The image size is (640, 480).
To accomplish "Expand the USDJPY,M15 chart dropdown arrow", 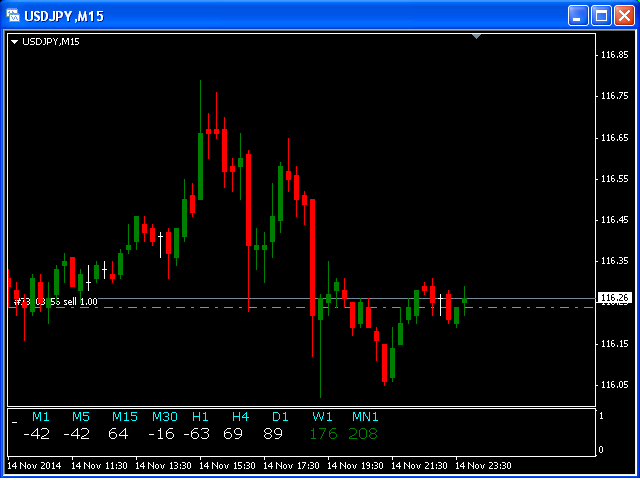I will coord(15,42).
